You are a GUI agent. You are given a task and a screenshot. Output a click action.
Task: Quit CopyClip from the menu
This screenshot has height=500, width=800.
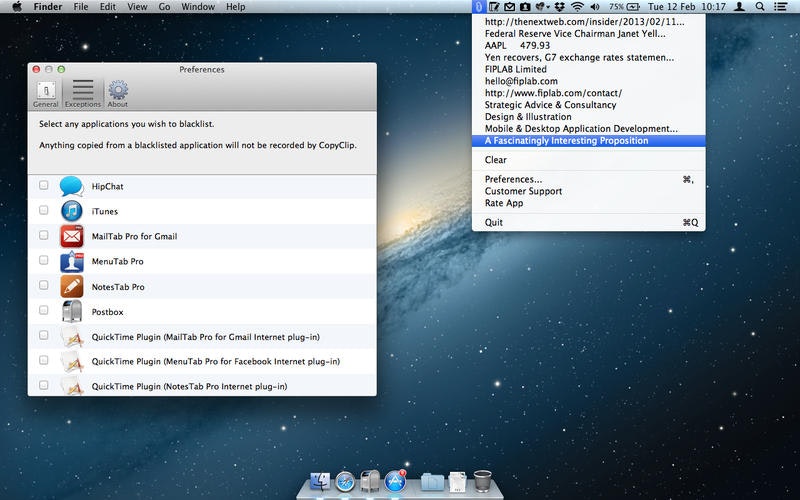(x=589, y=222)
